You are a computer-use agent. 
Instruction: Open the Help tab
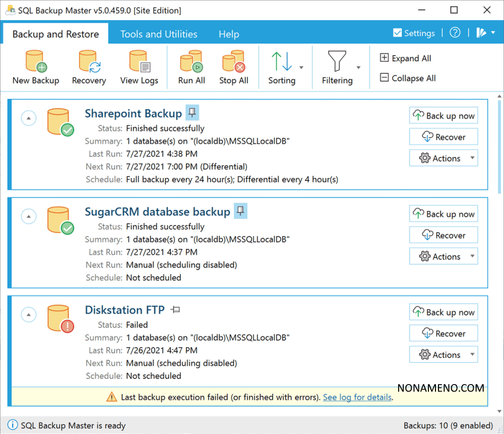(229, 34)
